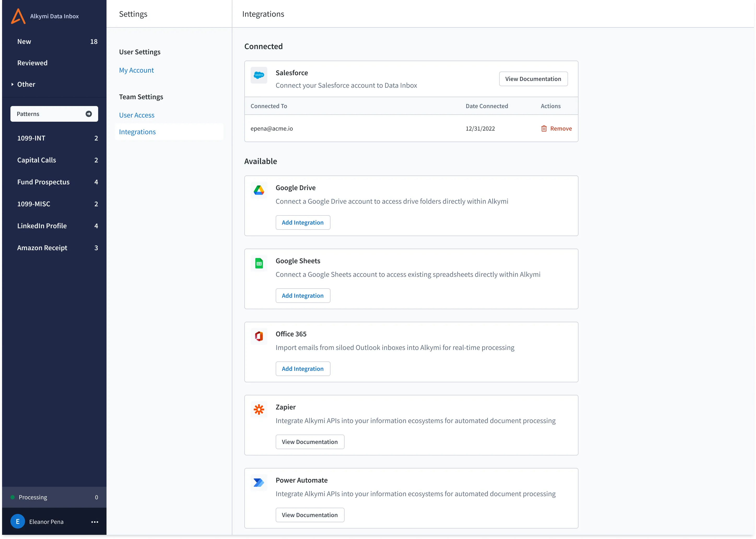Click the Salesforce cloud icon
Viewport: 756px width, 539px height.
(x=259, y=75)
